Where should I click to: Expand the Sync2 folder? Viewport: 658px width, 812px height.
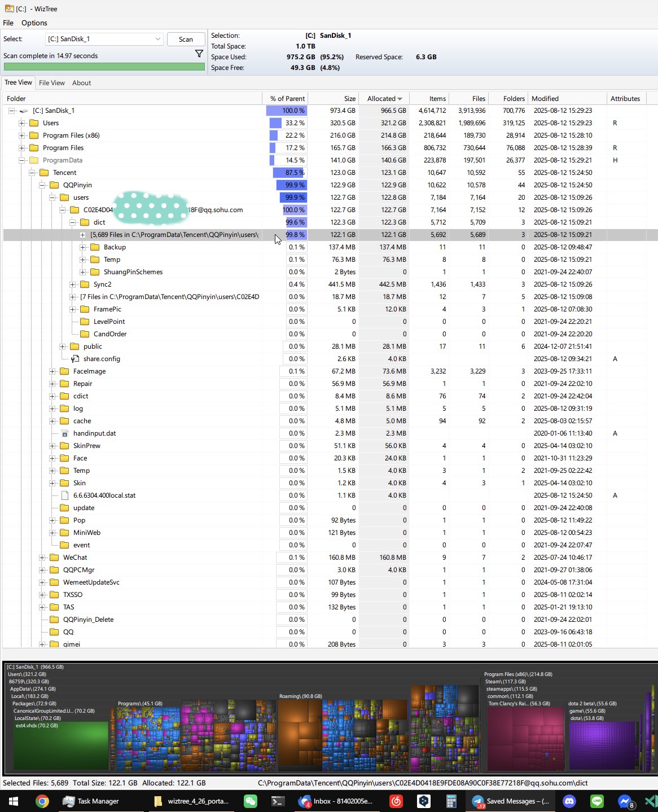(x=72, y=284)
